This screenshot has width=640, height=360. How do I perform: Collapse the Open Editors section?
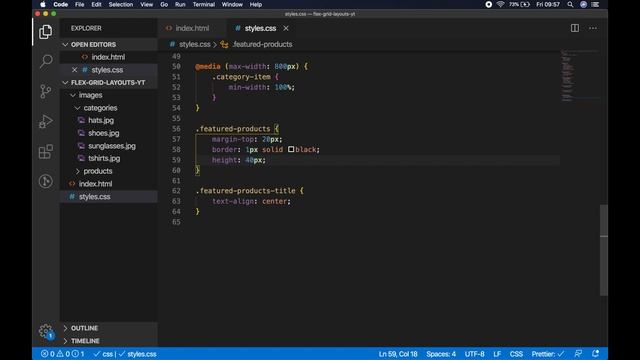pos(65,44)
